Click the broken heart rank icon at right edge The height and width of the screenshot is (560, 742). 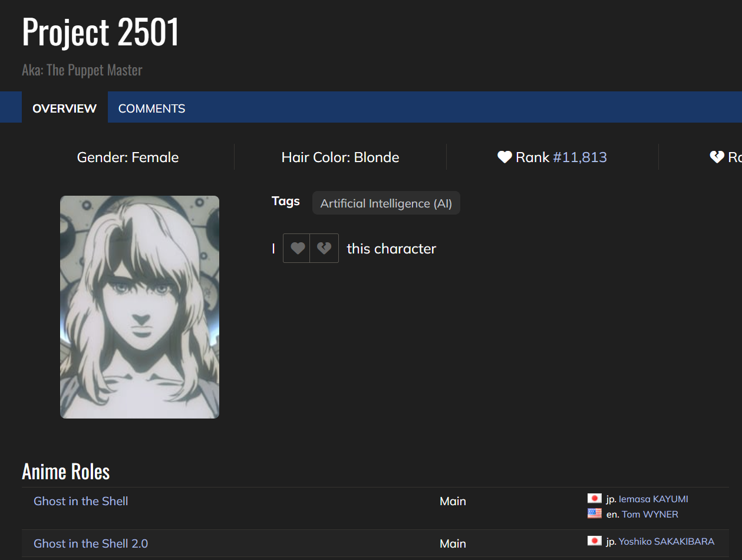[717, 157]
